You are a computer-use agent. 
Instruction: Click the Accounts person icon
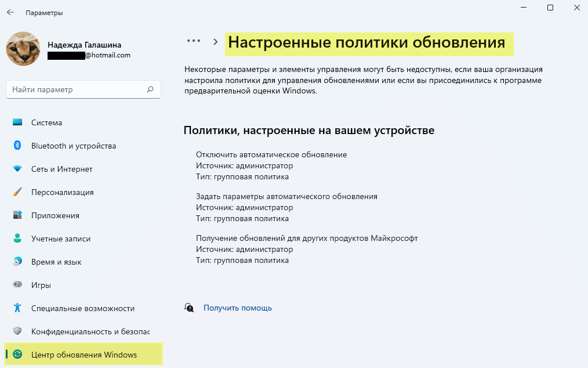click(17, 239)
